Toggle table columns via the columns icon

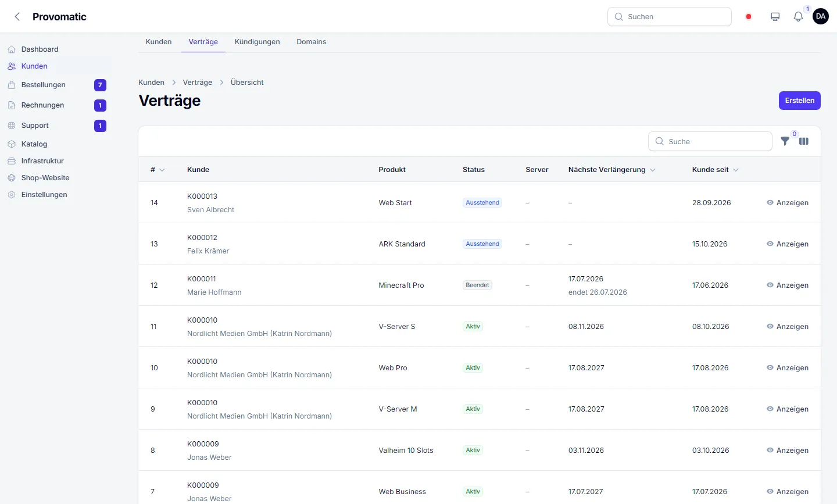[804, 141]
